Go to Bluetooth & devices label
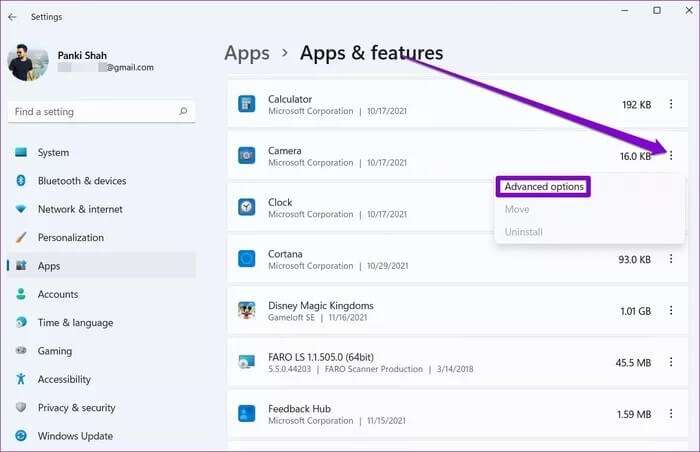Screen dimensions: 700x452 point(82,181)
